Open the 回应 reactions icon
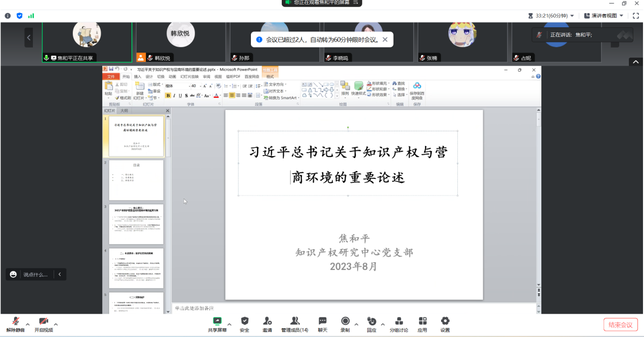 371,321
